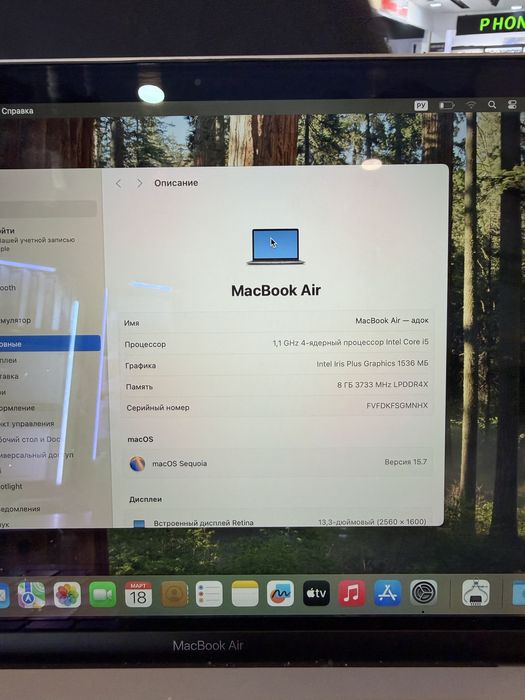This screenshot has width=525, height=700.
Task: Launch Contacts from the Dock
Action: click(174, 594)
